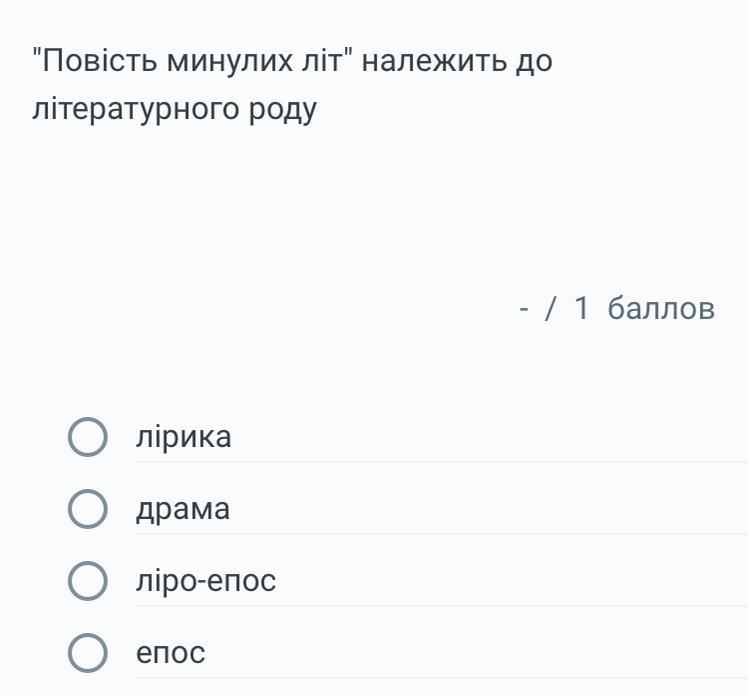Image resolution: width=748 pixels, height=696 pixels.
Task: Click the divider line under драма
Action: pos(440,534)
